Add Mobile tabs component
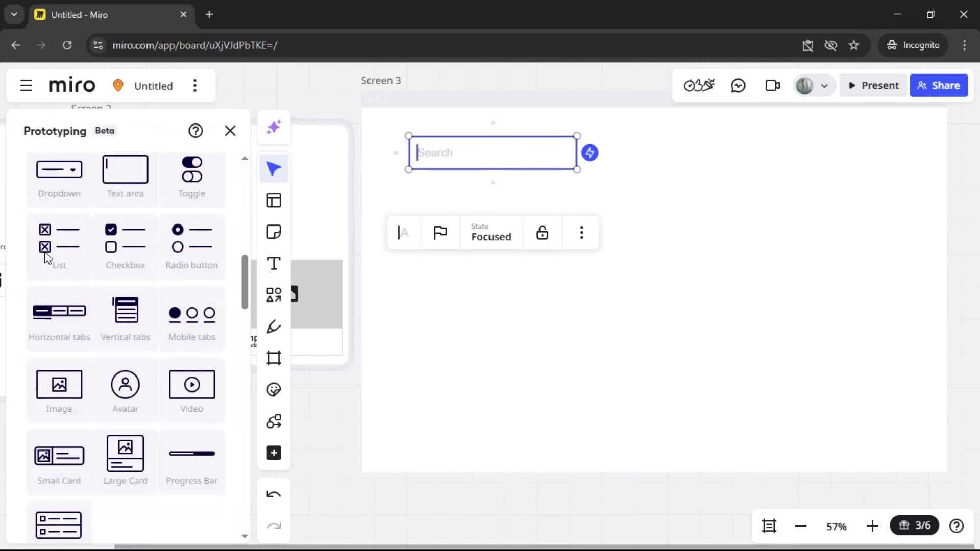980x551 pixels. coord(192,319)
